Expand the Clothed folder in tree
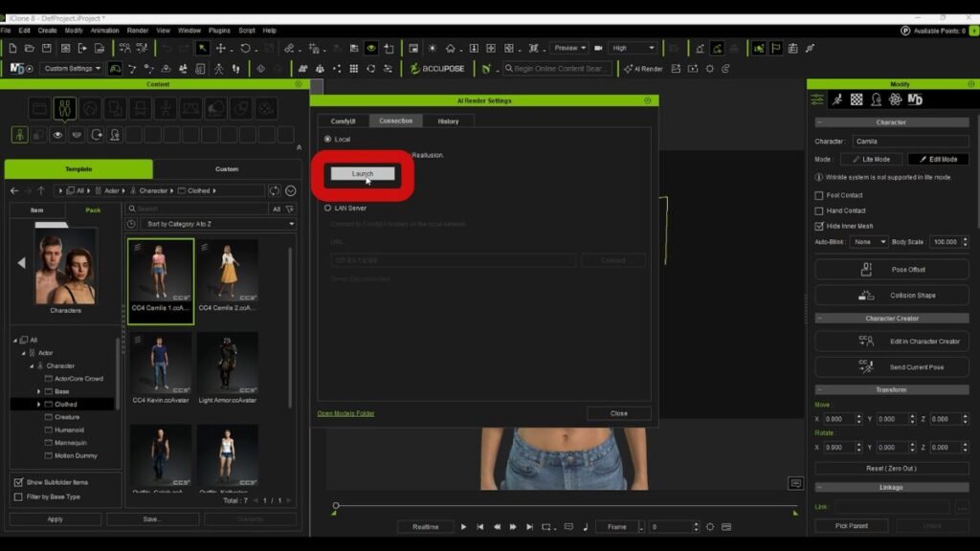Viewport: 980px width, 551px height. click(38, 405)
